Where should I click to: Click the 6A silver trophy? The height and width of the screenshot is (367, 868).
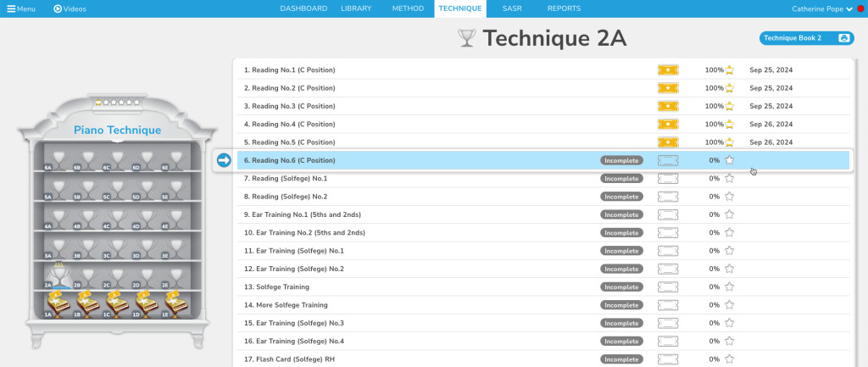coord(59,158)
